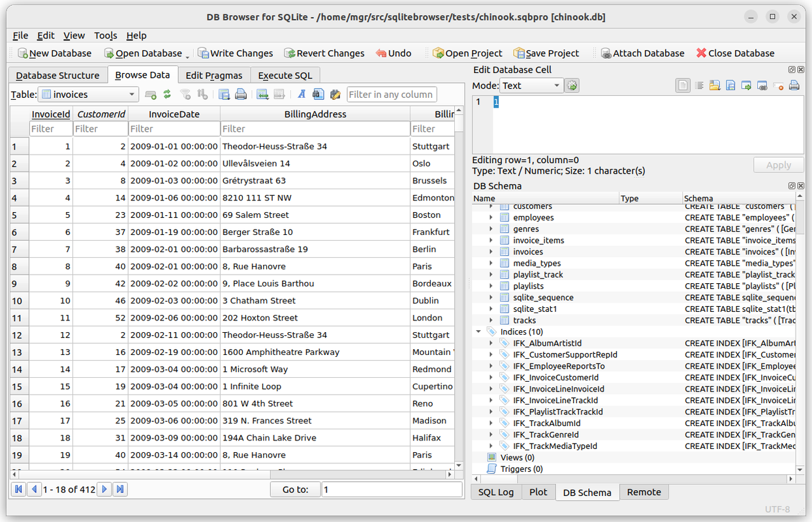Click the edit display format pencil icon
The image size is (812, 522).
tap(335, 95)
